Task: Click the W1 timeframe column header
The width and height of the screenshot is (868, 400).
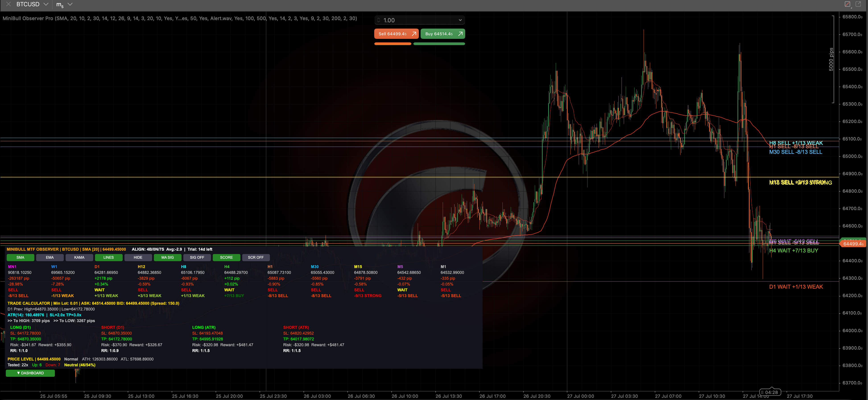Action: point(54,267)
